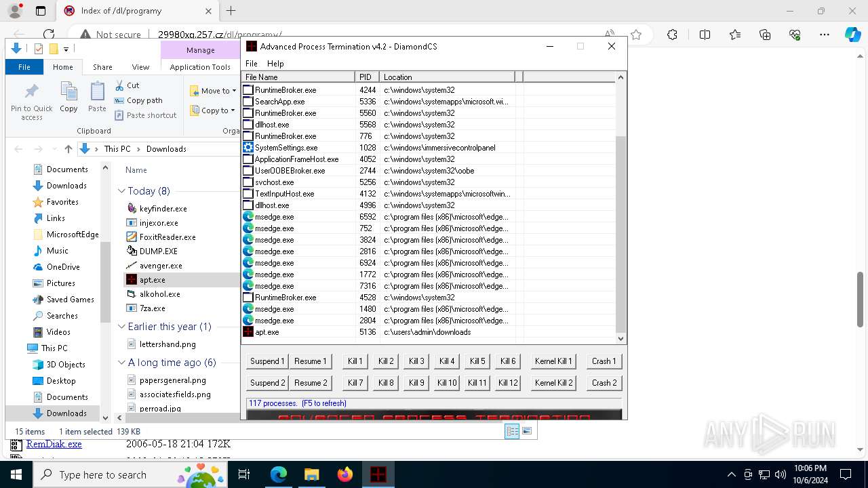This screenshot has height=488, width=868.
Task: Click the Paste icon in Explorer ribbon
Action: click(x=97, y=91)
